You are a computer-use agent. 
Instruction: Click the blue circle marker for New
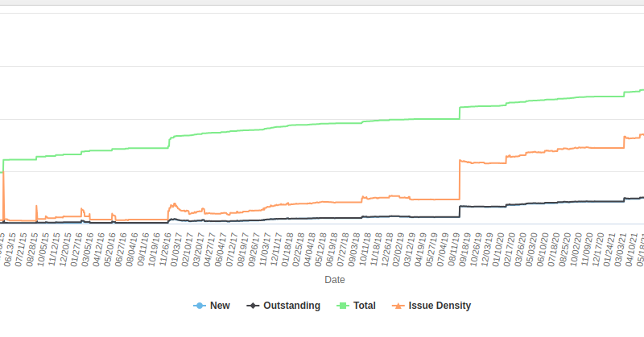click(199, 306)
